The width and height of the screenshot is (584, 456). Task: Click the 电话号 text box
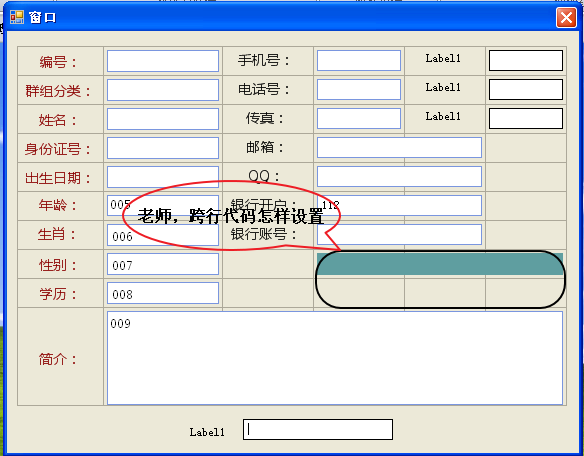(359, 89)
